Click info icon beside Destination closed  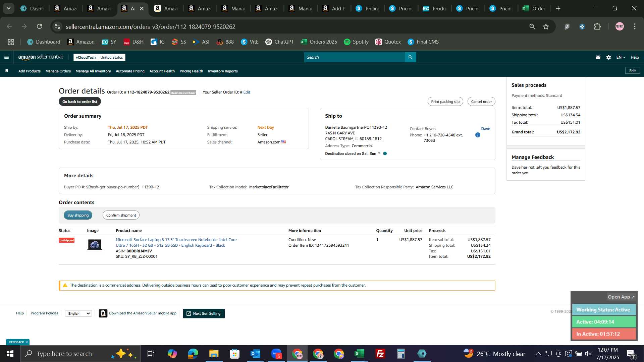385,154
